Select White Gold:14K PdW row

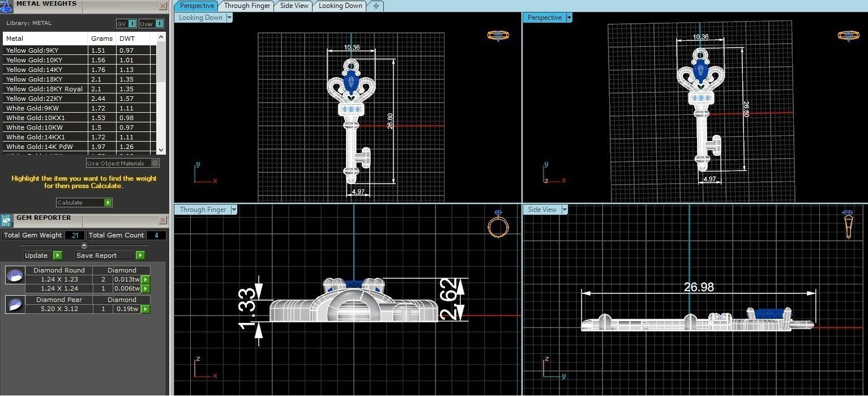[x=79, y=147]
